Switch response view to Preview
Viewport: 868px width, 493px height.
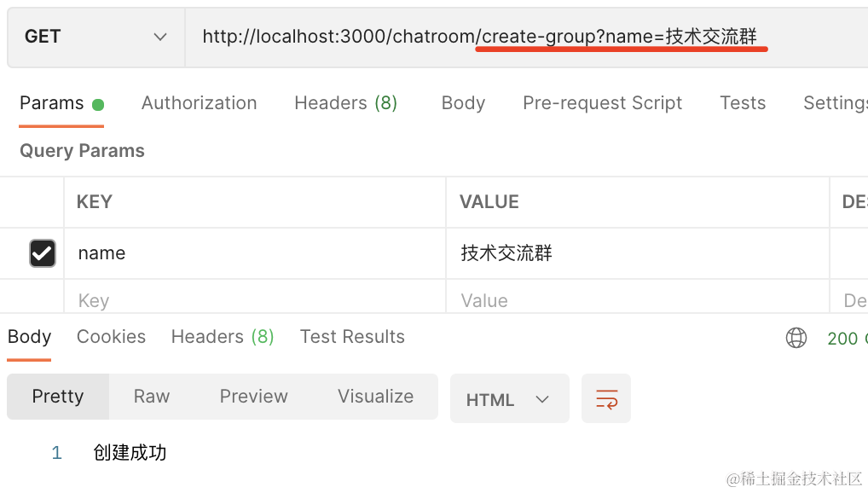253,397
